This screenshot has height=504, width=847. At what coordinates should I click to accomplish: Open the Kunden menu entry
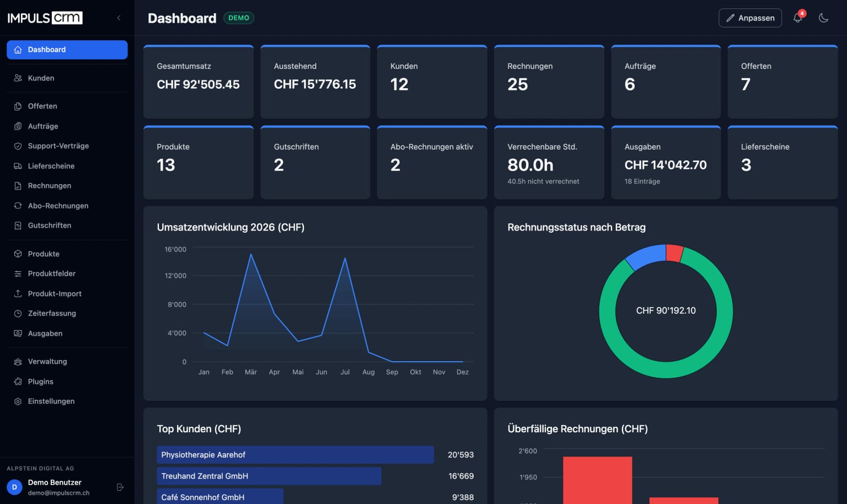click(67, 78)
